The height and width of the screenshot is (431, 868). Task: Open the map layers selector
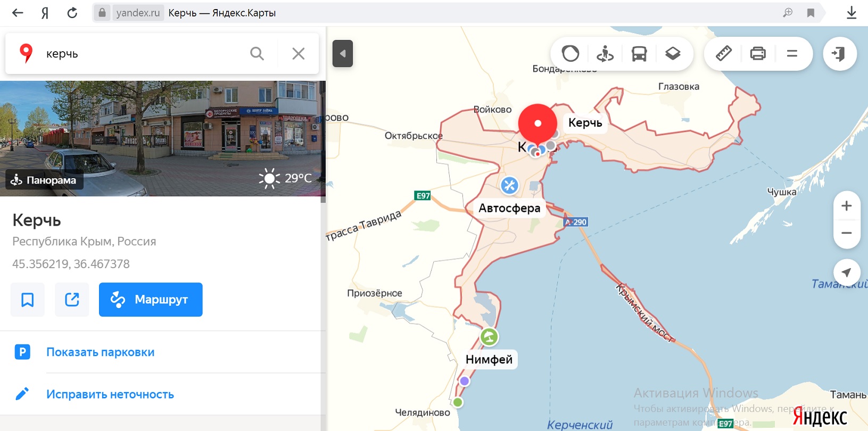[673, 54]
